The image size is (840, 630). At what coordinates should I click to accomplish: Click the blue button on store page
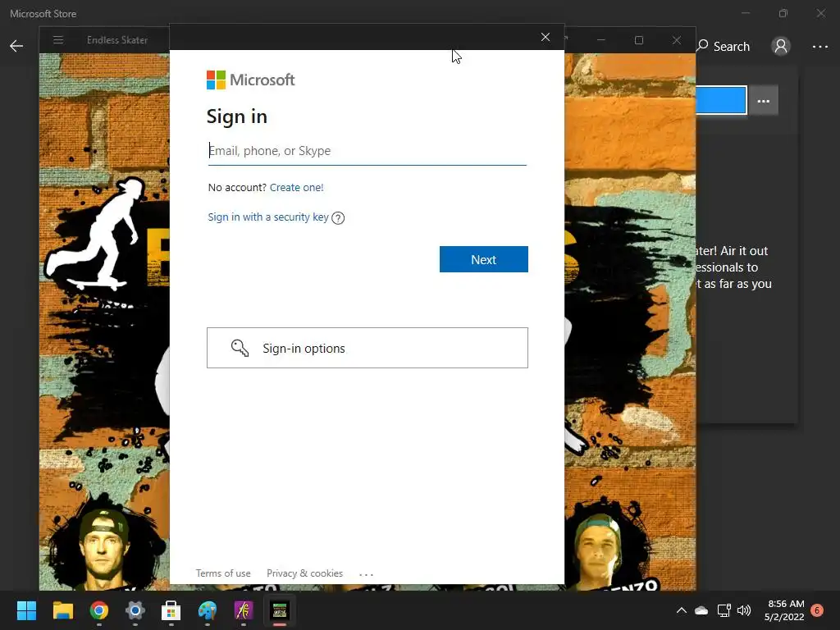[x=721, y=100]
